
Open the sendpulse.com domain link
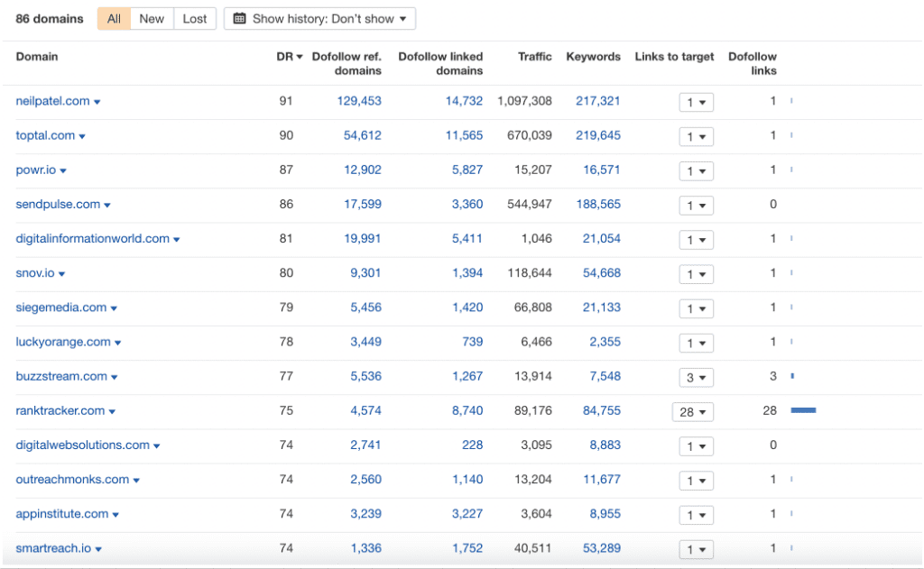click(x=58, y=205)
